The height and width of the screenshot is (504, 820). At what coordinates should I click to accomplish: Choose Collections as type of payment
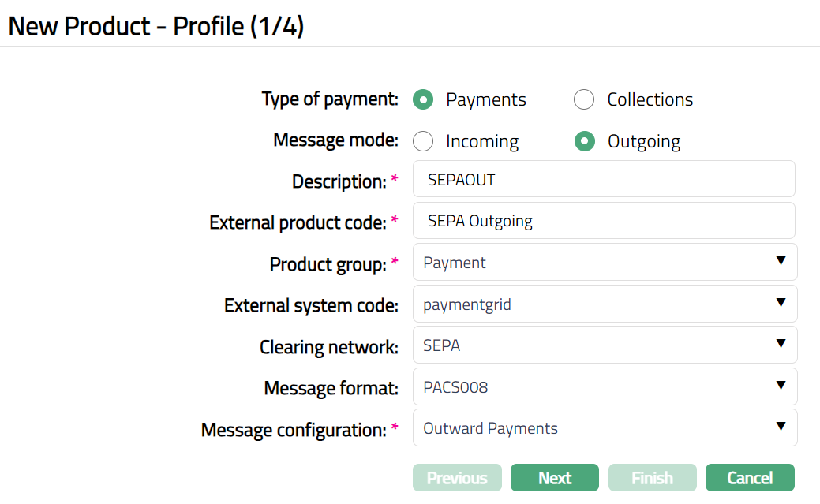584,100
